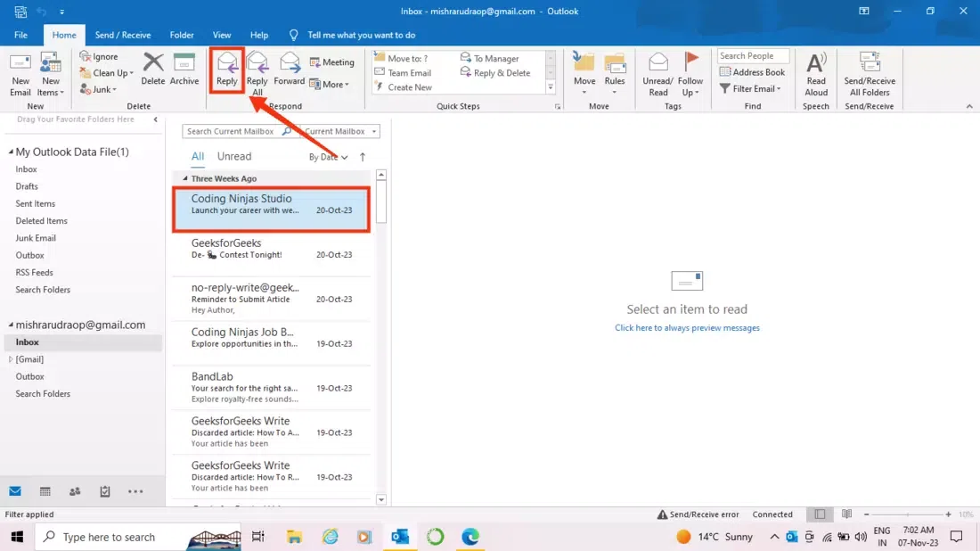
Task: Expand the [Gmail] folder
Action: pos(11,359)
